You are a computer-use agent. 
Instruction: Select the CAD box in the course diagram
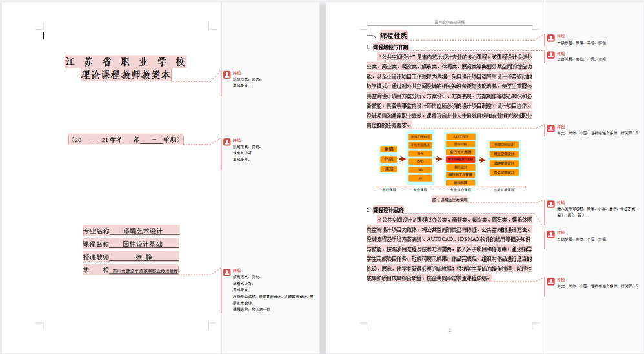click(420, 161)
